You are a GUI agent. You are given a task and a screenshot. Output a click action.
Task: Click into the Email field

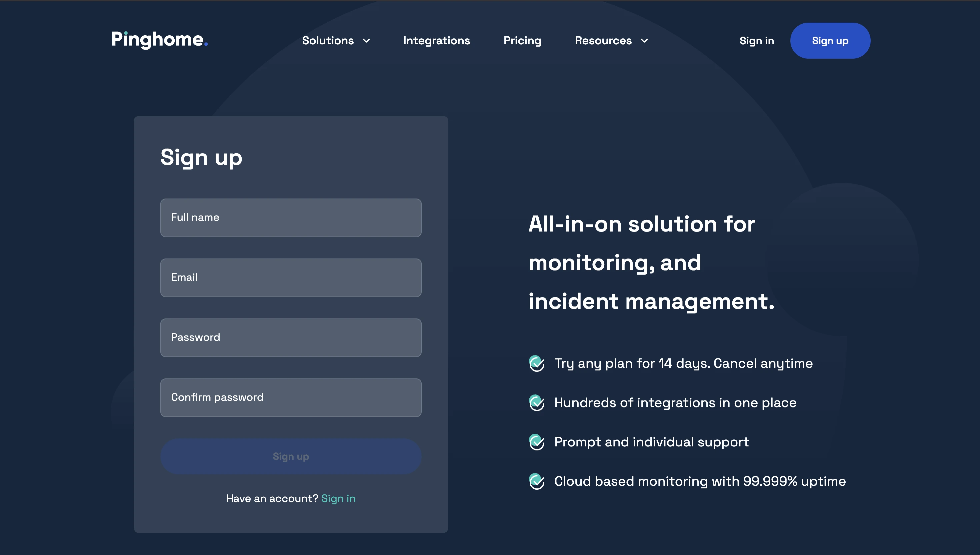point(291,277)
